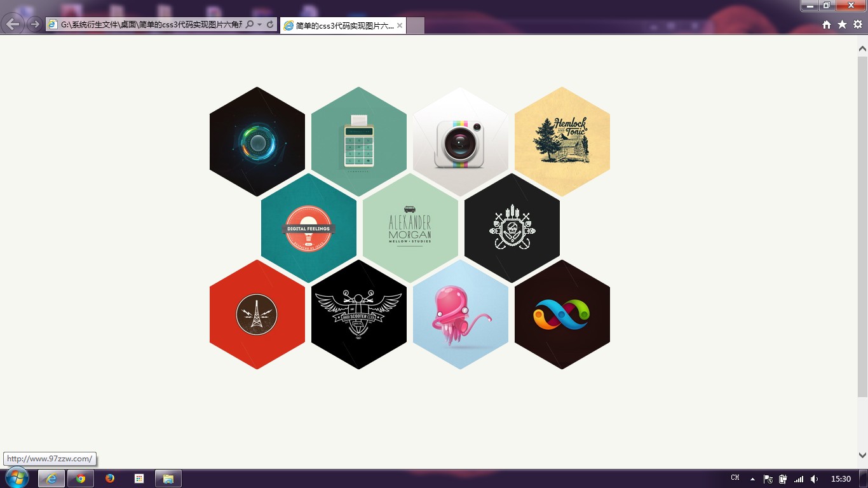Open Chrome from the taskbar
Viewport: 868px width, 488px height.
coord(81,478)
